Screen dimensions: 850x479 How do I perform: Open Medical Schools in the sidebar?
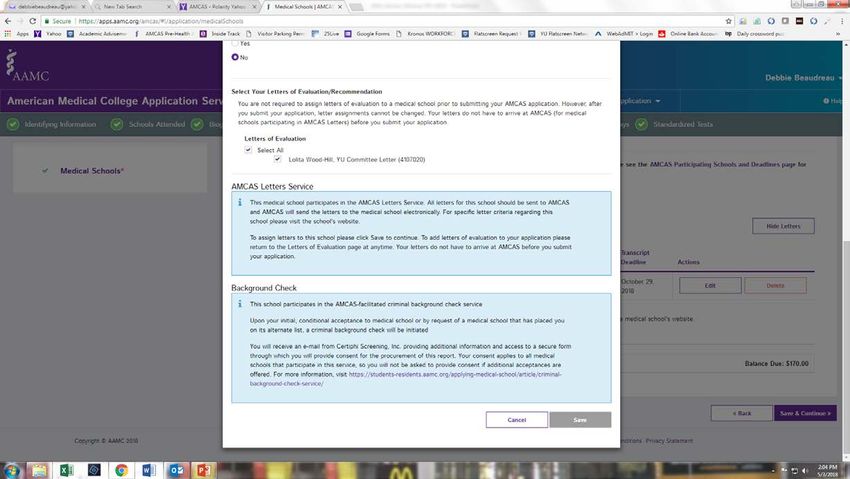91,171
